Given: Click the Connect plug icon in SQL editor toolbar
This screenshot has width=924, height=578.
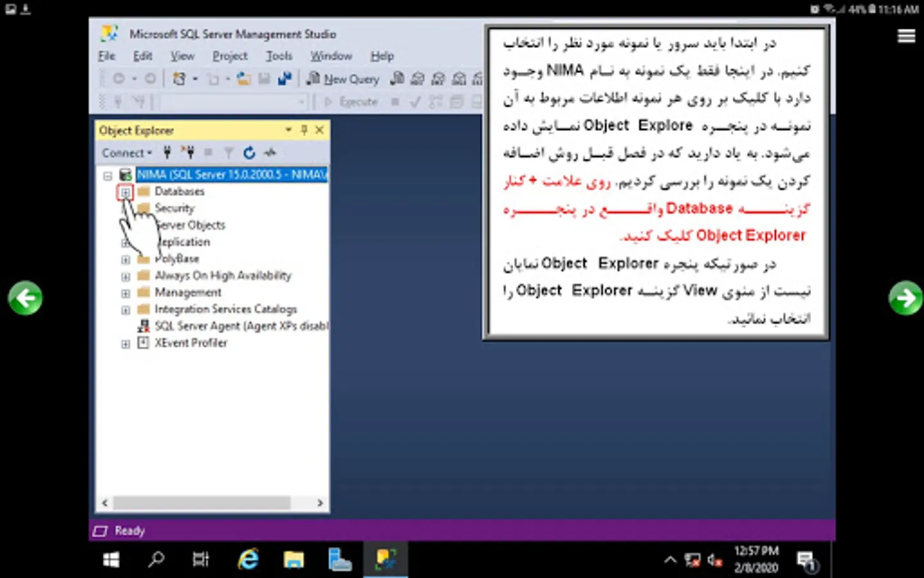Looking at the screenshot, I should point(118,101).
